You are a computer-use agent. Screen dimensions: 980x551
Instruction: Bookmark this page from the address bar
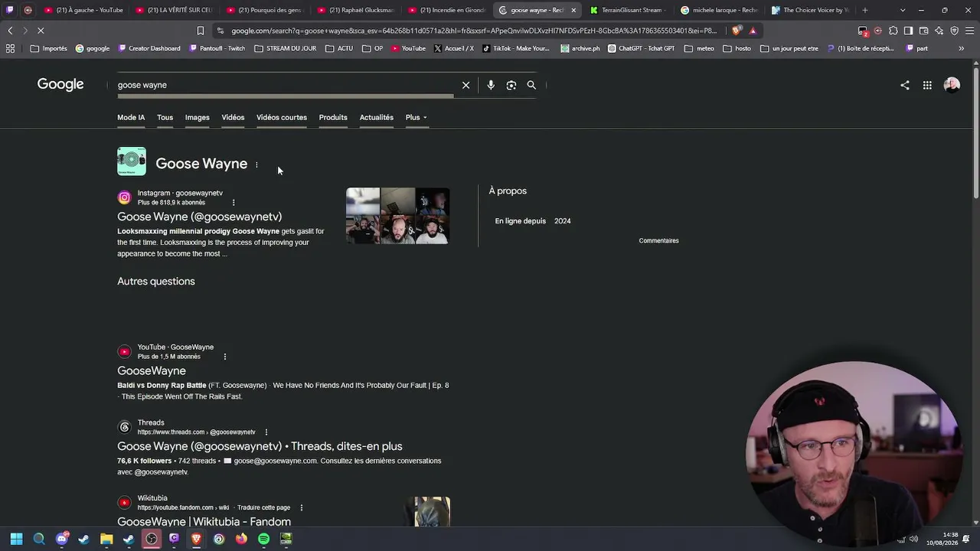pos(201,31)
